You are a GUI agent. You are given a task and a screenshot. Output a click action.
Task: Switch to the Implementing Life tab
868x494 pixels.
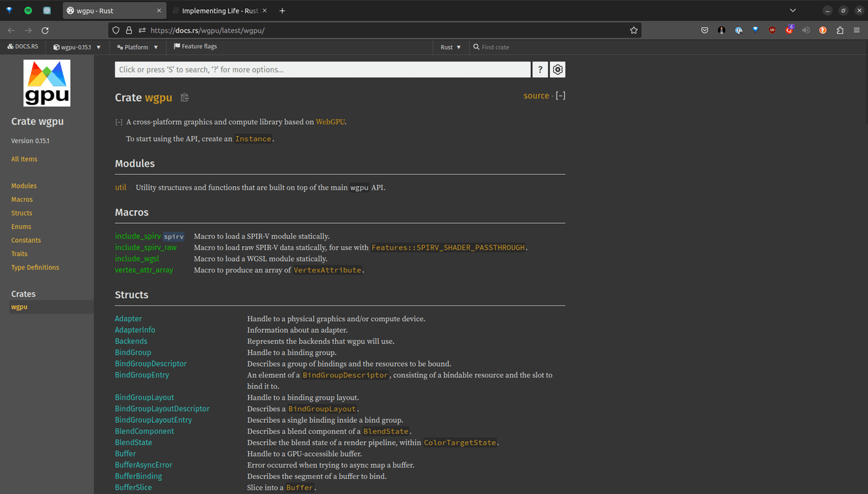pyautogui.click(x=218, y=11)
